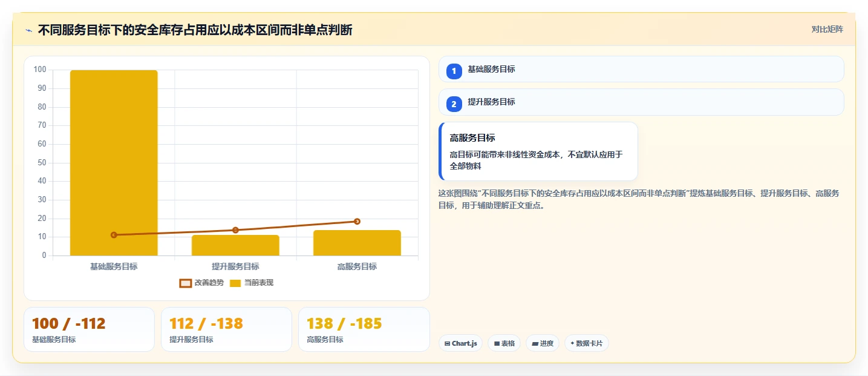Click the icon in the Chart.js tag
The height and width of the screenshot is (376, 868).
[447, 343]
